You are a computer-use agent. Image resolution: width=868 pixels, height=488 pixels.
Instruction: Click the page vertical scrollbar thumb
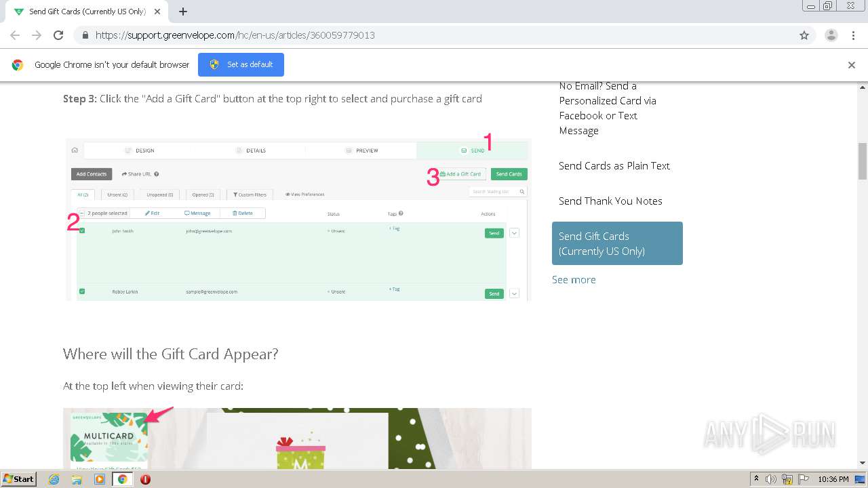[x=863, y=161]
